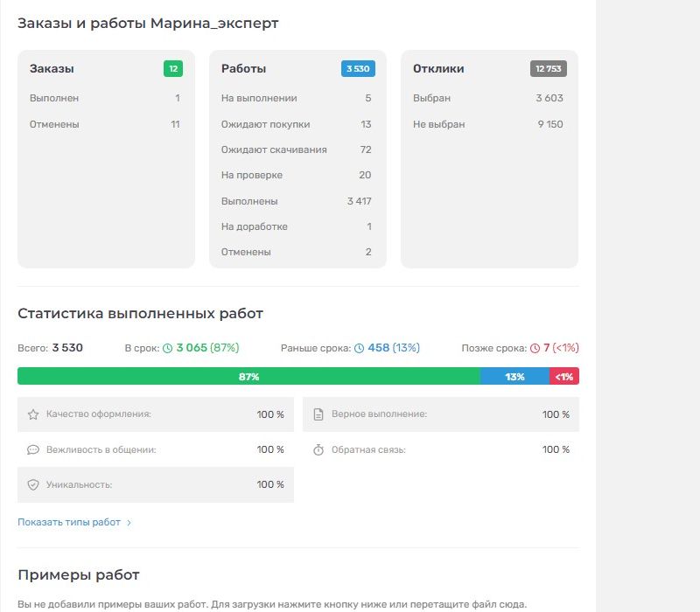Viewport: 700px width, 612px height.
Task: Click the green 87% progress bar segment
Action: (248, 376)
